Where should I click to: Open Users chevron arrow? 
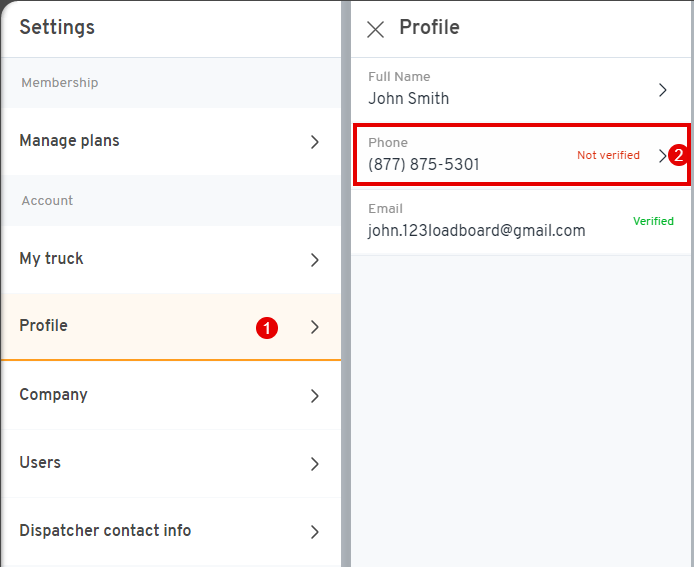[x=315, y=464]
